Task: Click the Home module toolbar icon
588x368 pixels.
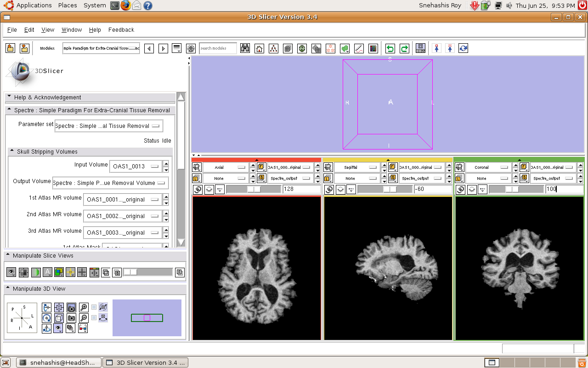Action: (x=259, y=48)
